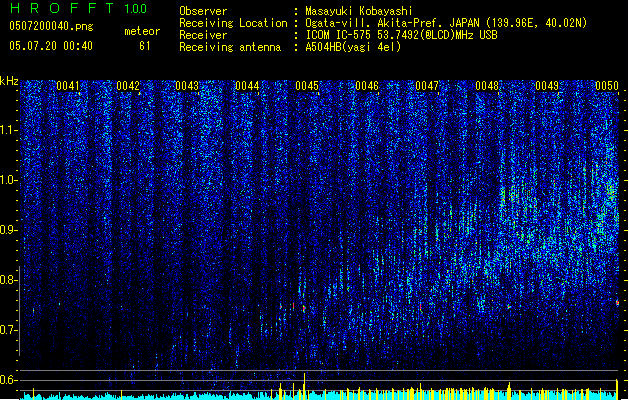Viewport: 629px width, 400px height.
Task: Click the 0043 time marker
Action: point(187,86)
